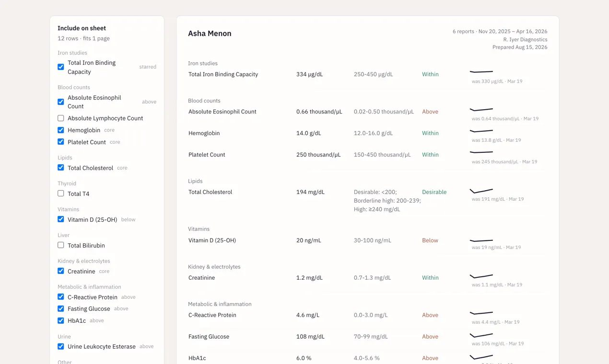
Task: Deselect the Fasting Glucose checkbox
Action: click(61, 309)
